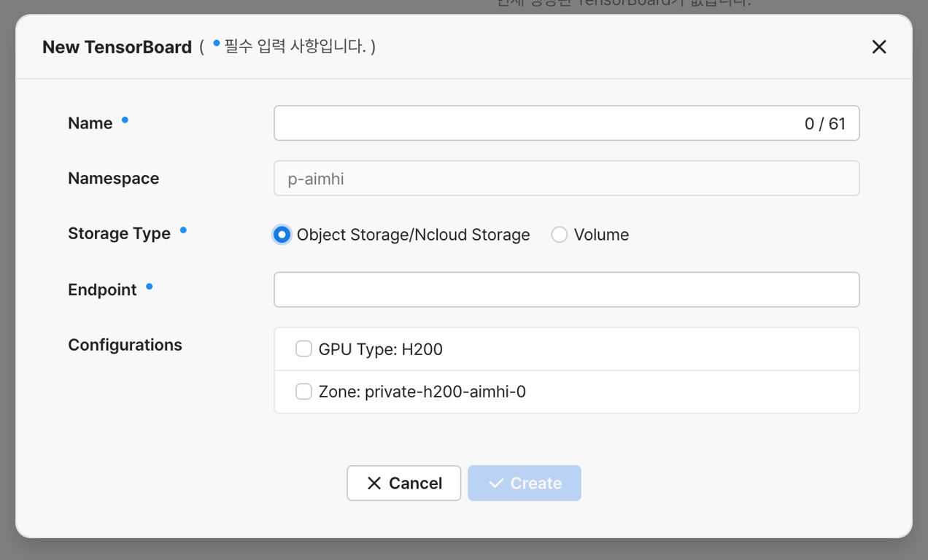Tick the Zone: private-h200-aimhi-0 checkbox

click(x=303, y=392)
